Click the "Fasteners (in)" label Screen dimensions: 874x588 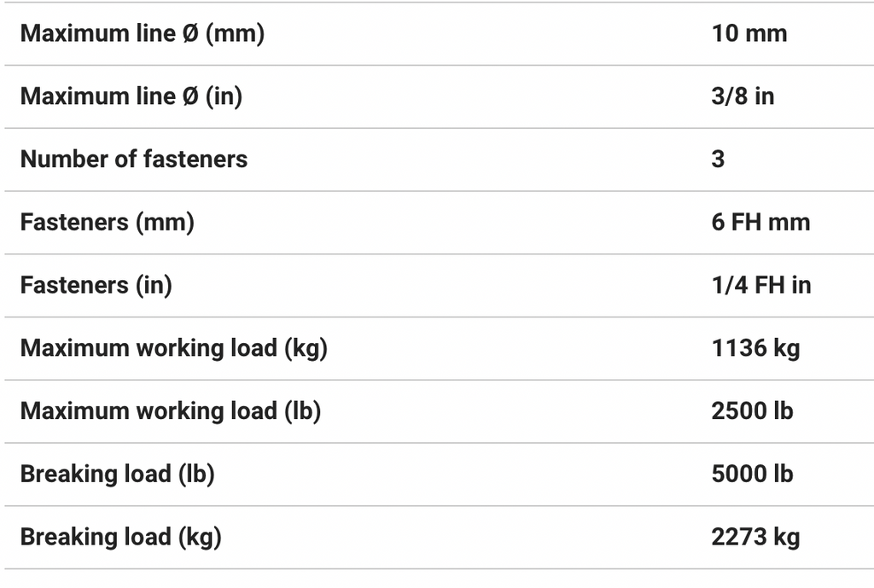[96, 285]
